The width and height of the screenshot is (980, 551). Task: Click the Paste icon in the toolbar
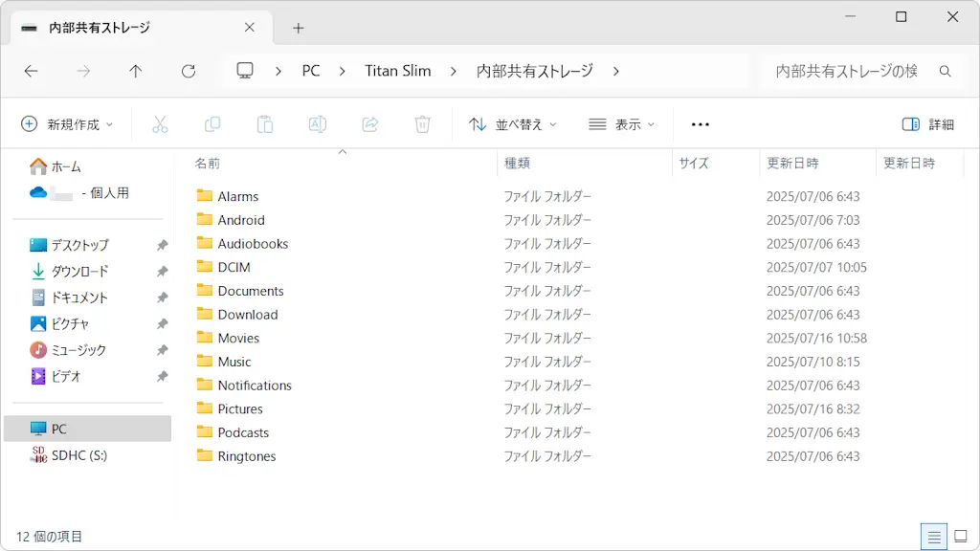point(265,123)
